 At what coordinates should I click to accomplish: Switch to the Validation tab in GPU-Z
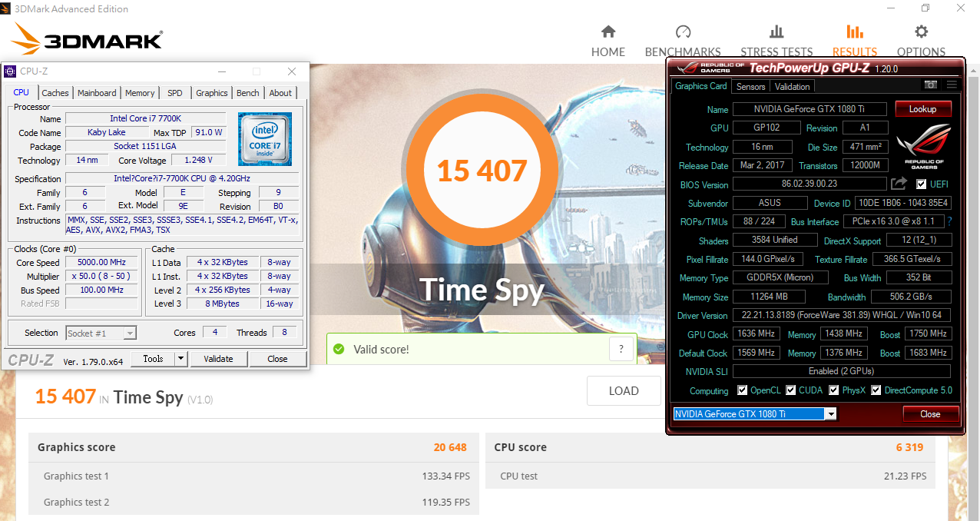(792, 87)
